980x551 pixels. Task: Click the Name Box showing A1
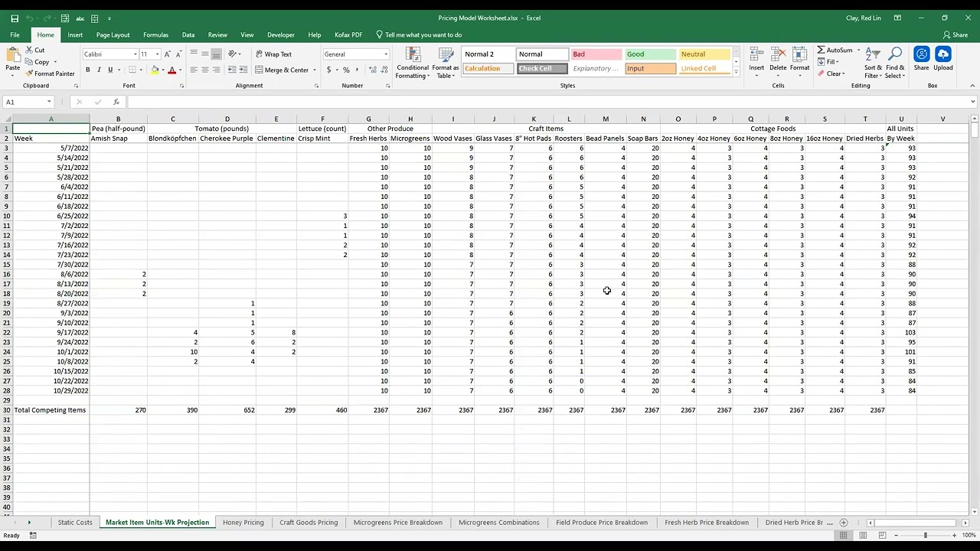(28, 102)
